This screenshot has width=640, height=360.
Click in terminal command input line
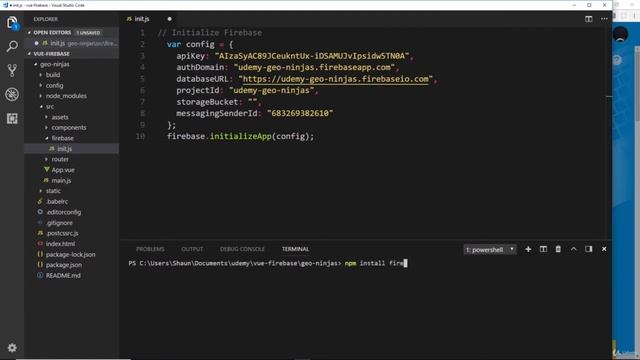[x=267, y=263]
